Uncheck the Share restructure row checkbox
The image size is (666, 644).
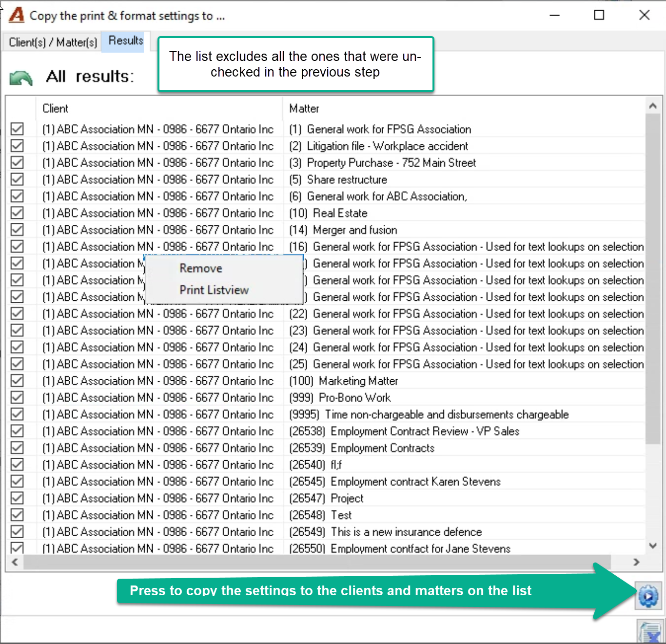point(17,179)
